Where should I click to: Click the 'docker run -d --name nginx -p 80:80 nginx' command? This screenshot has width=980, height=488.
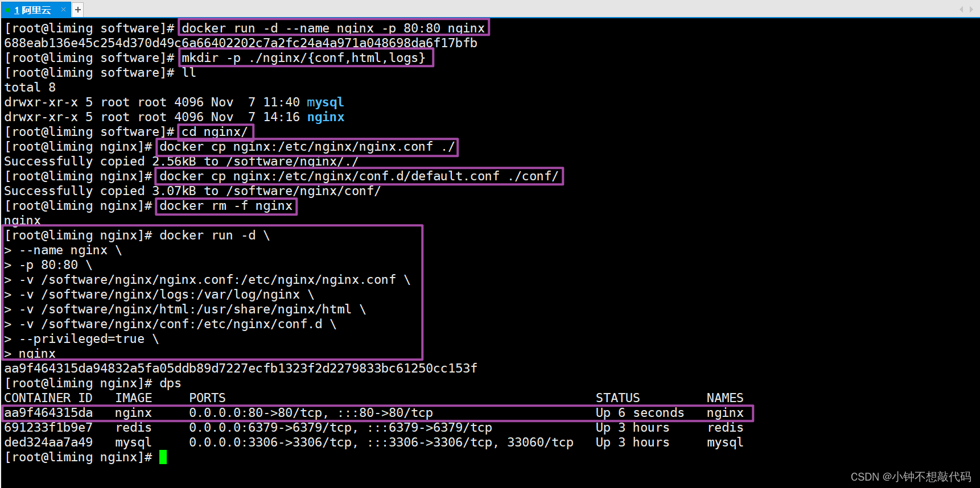coord(333,28)
